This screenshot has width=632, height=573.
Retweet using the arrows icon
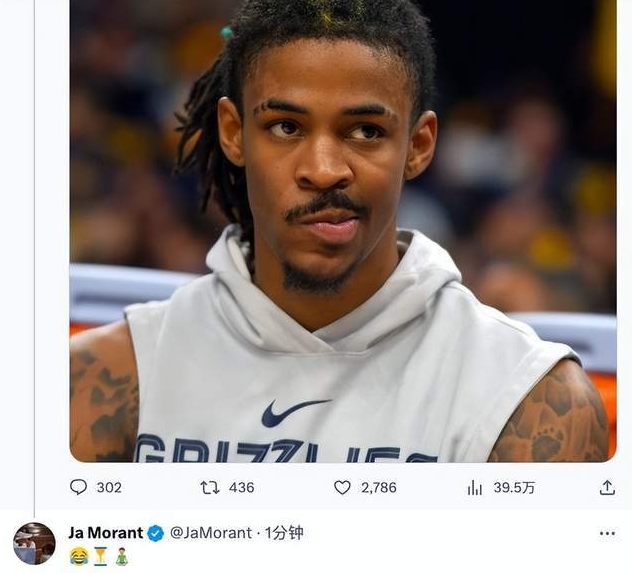(x=210, y=488)
